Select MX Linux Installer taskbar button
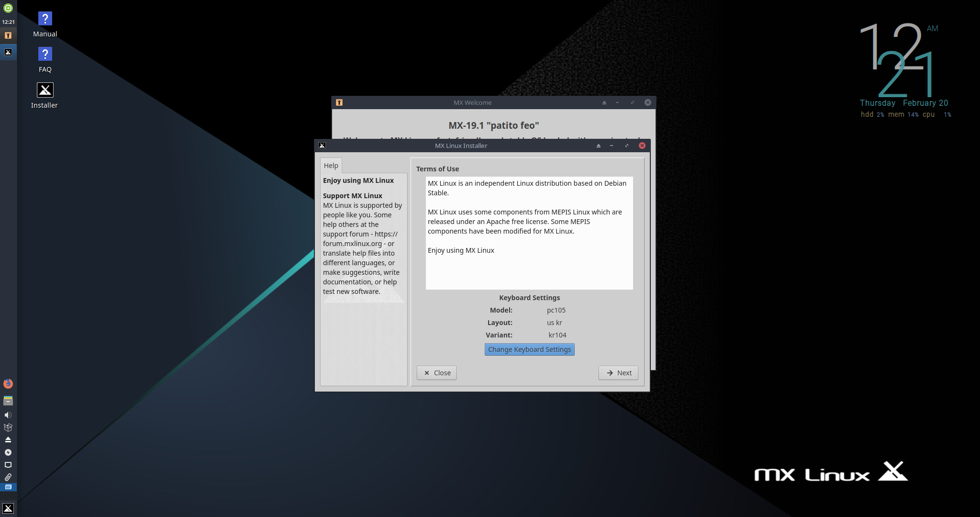Screen dimensions: 980x517 click(x=8, y=52)
